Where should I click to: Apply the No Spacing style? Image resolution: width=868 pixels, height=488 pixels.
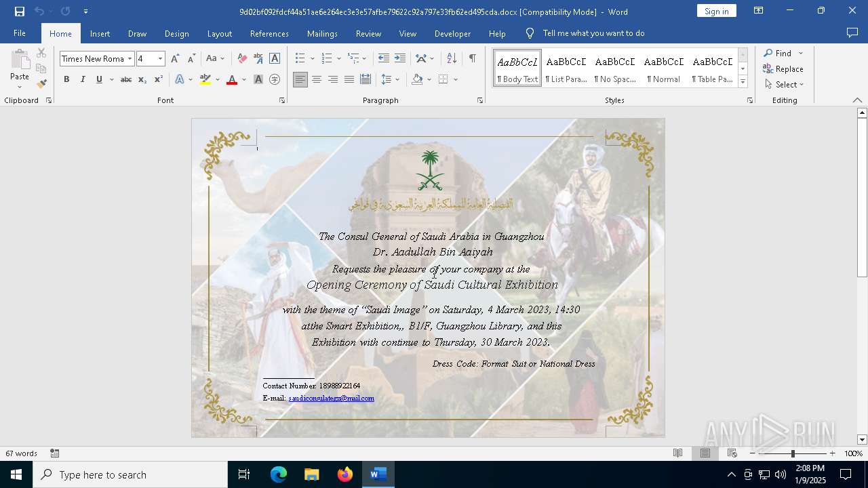pos(615,68)
